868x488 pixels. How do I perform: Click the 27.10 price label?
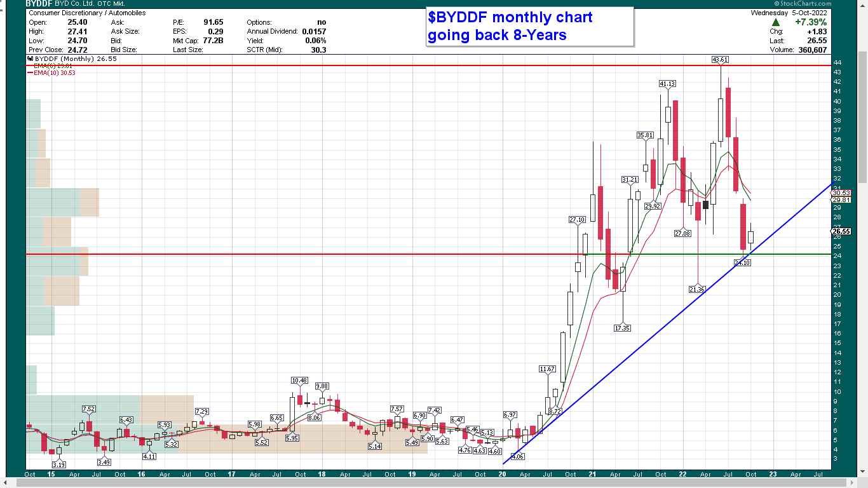pos(577,219)
